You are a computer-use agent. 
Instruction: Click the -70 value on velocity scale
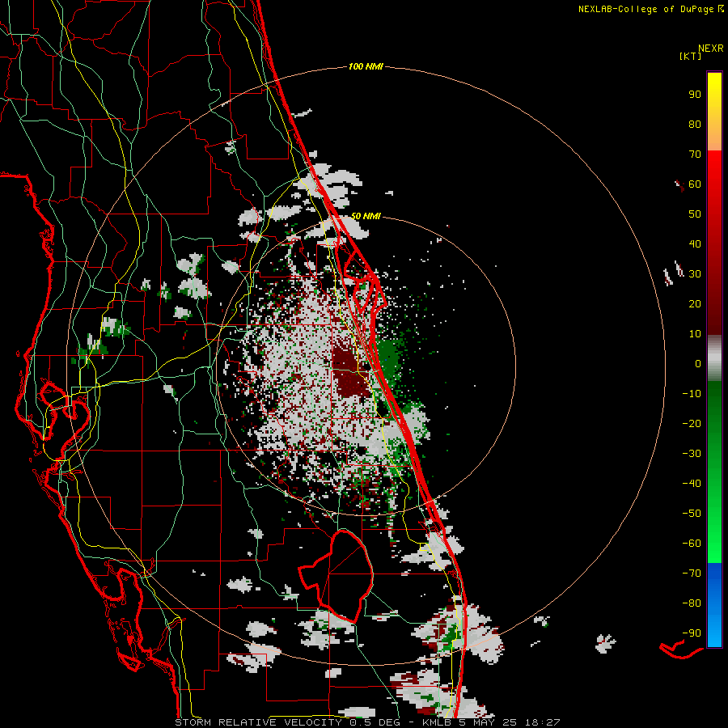[x=692, y=574]
